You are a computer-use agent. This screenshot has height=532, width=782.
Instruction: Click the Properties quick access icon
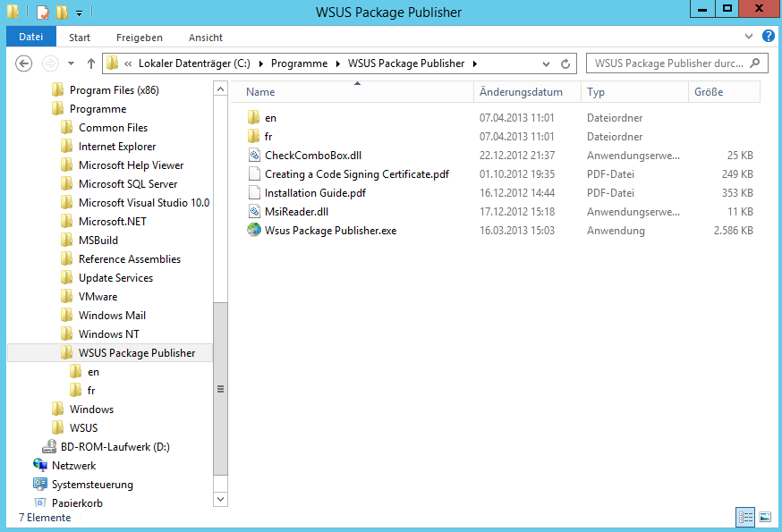pos(43,12)
